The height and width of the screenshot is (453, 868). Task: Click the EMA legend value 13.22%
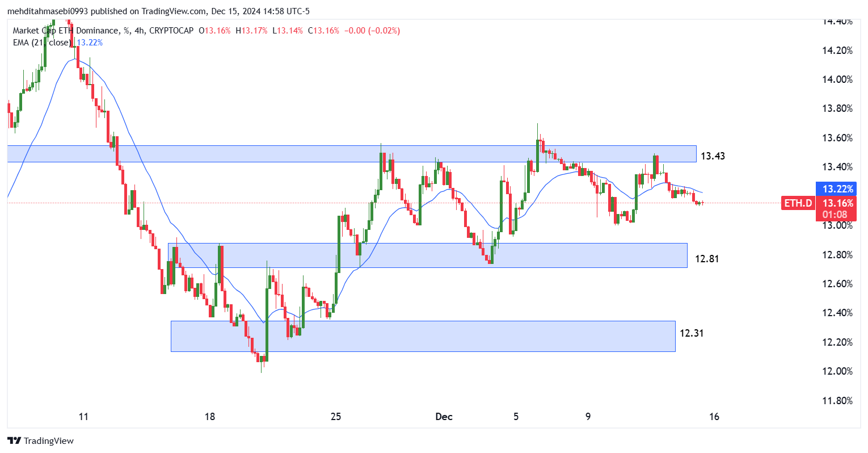90,43
